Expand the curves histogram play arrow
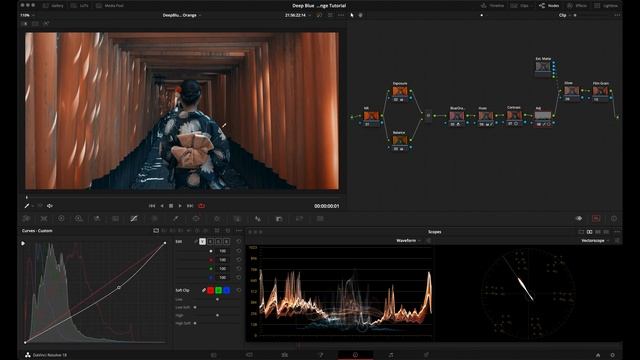The width and height of the screenshot is (640, 360). tap(23, 243)
